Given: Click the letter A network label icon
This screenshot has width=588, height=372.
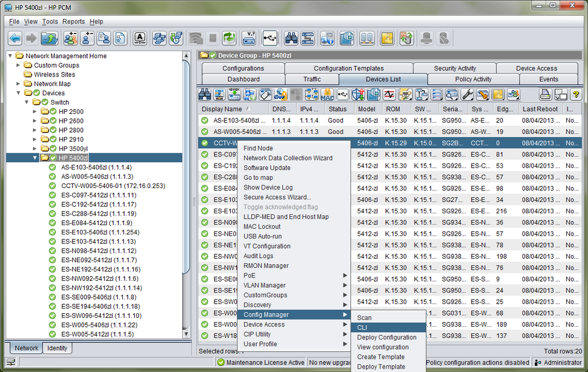Looking at the screenshot, I should tap(140, 38).
